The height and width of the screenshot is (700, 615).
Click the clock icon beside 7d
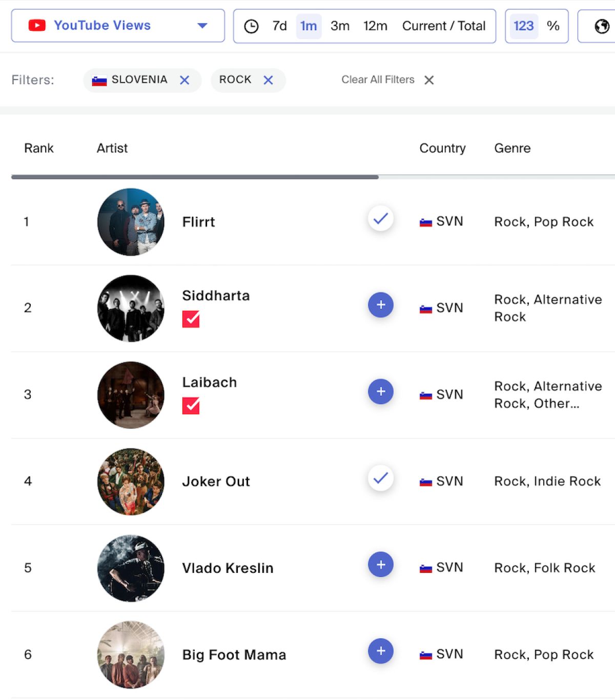tap(251, 26)
